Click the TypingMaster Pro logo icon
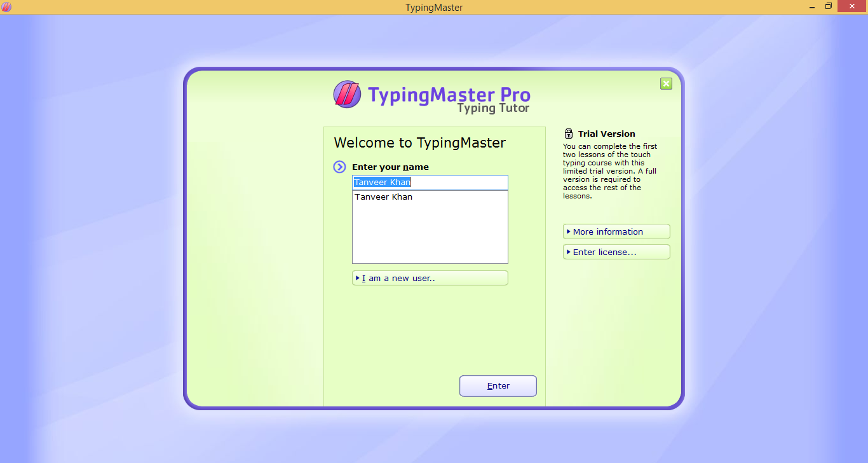The image size is (868, 463). point(346,94)
